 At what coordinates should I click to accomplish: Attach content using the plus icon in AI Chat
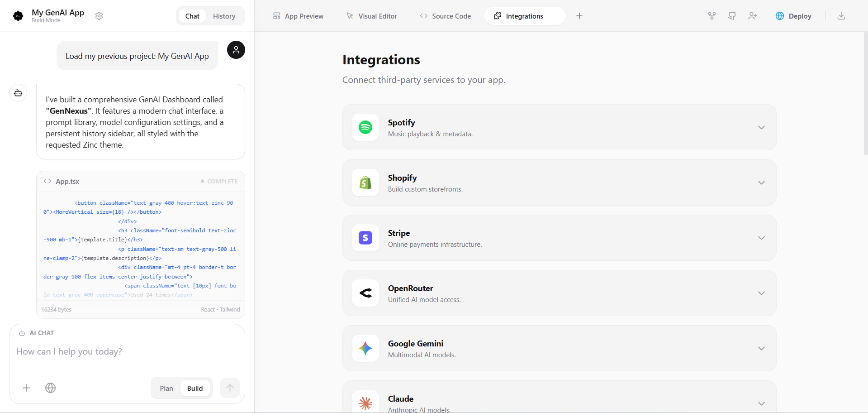point(26,388)
